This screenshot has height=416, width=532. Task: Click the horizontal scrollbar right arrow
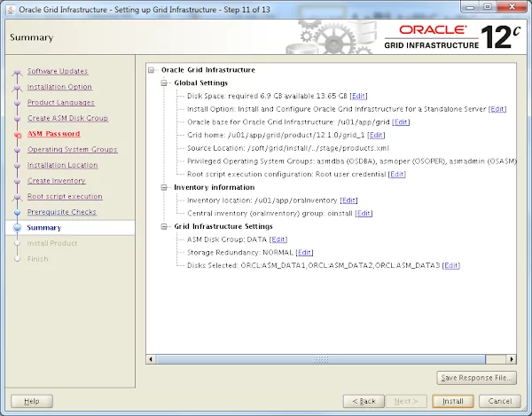click(x=512, y=359)
